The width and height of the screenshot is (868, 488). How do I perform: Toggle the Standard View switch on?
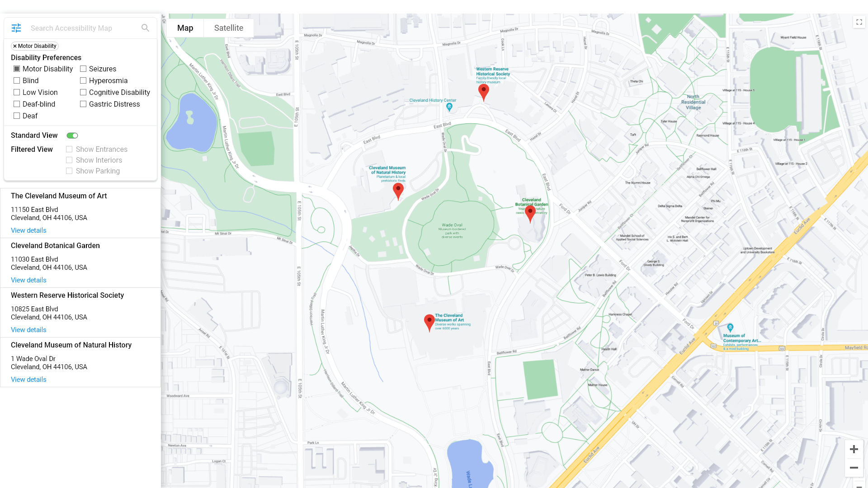tap(72, 135)
